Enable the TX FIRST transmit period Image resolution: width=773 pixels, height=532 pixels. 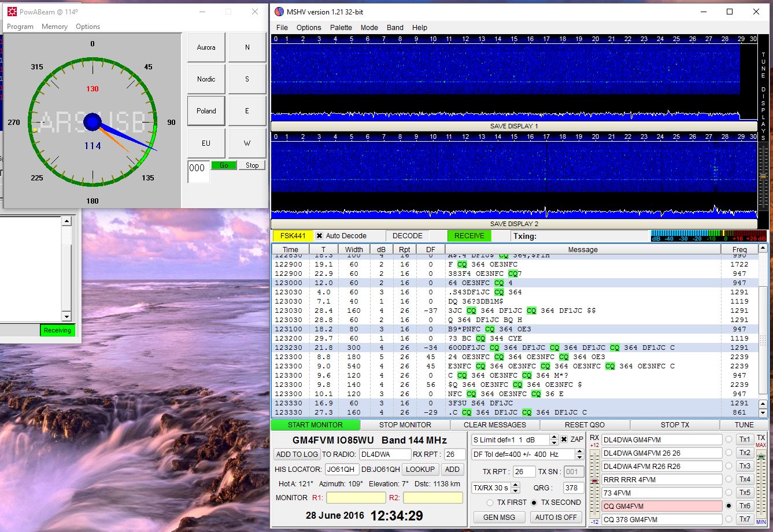(x=490, y=502)
